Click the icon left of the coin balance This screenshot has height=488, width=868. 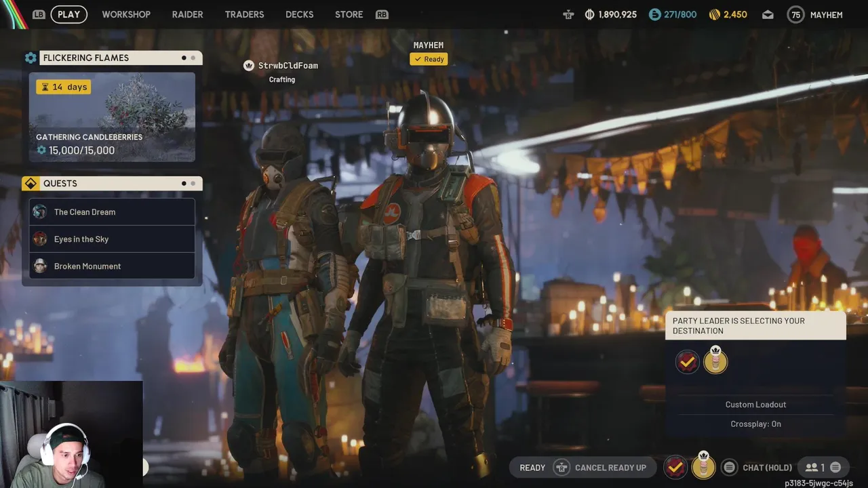(568, 14)
